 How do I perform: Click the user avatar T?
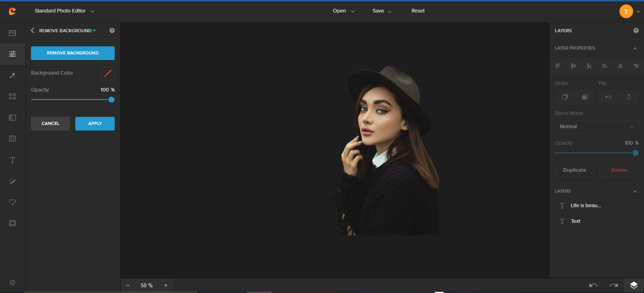(626, 11)
